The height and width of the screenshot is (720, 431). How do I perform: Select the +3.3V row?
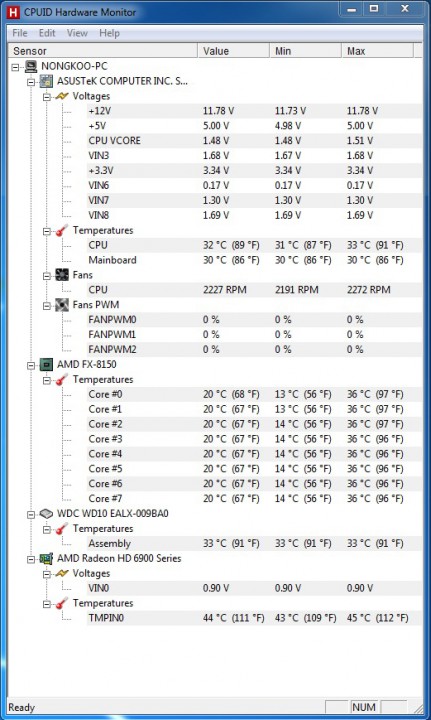coord(255,170)
